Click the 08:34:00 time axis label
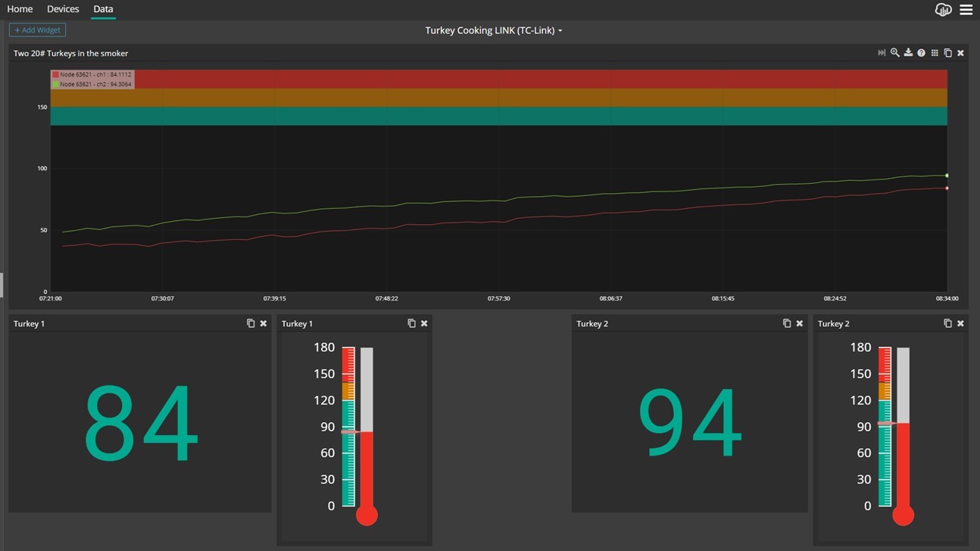Screen dimensions: 980x551 point(947,299)
